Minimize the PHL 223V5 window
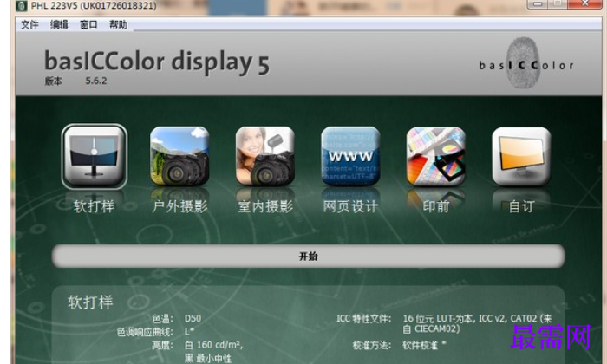The height and width of the screenshot is (364, 607). 538,3
